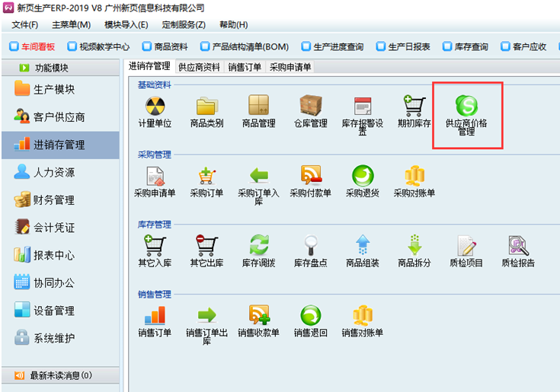Click 供应商价格管理 supplier price icon

tap(466, 107)
